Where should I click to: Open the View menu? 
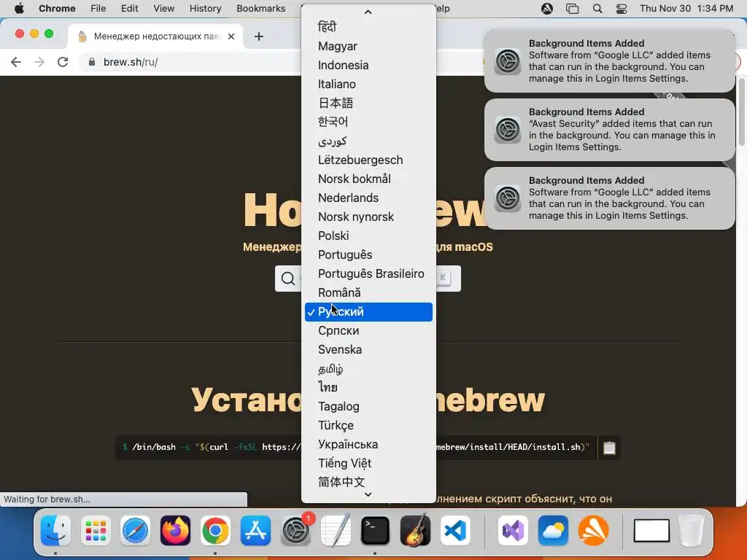(x=163, y=8)
